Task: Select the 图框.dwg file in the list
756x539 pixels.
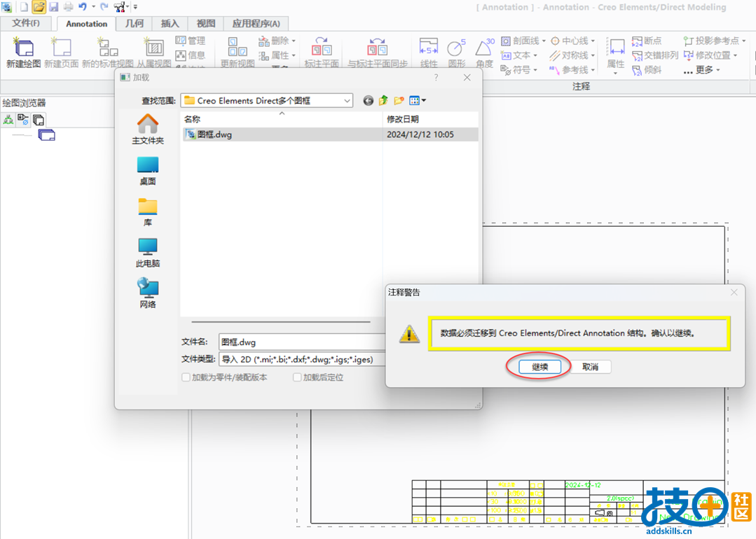Action: pyautogui.click(x=330, y=134)
